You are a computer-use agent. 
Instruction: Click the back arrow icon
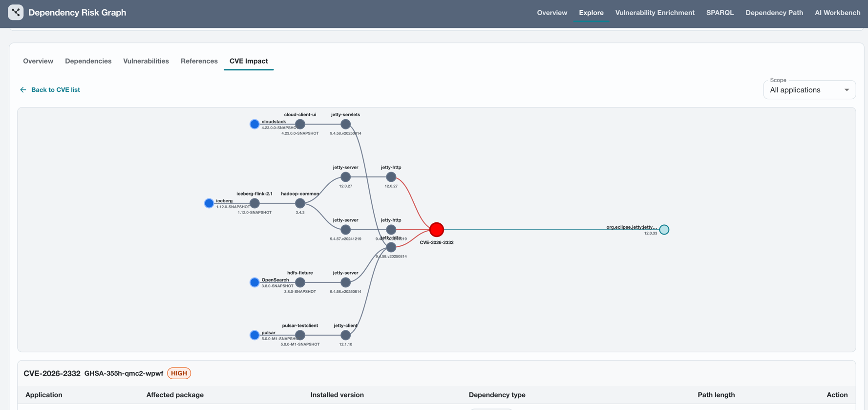pos(23,90)
